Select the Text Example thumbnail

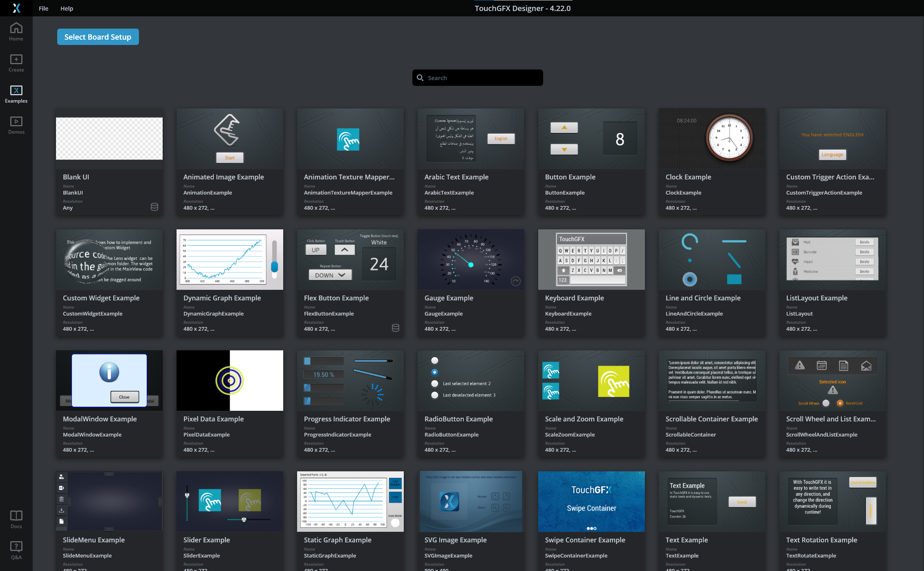(x=712, y=502)
